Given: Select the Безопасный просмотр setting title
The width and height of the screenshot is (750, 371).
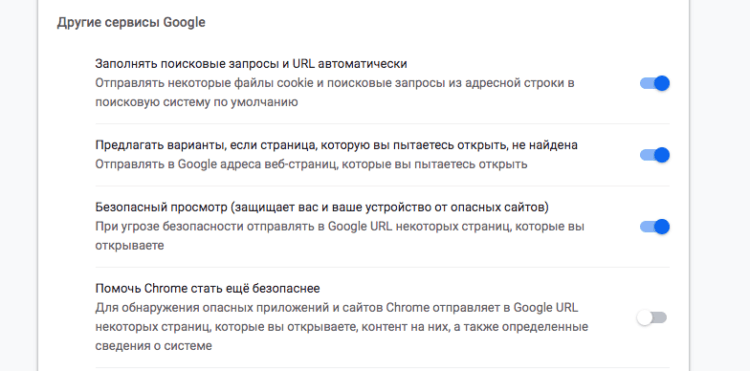Looking at the screenshot, I should coord(322,207).
